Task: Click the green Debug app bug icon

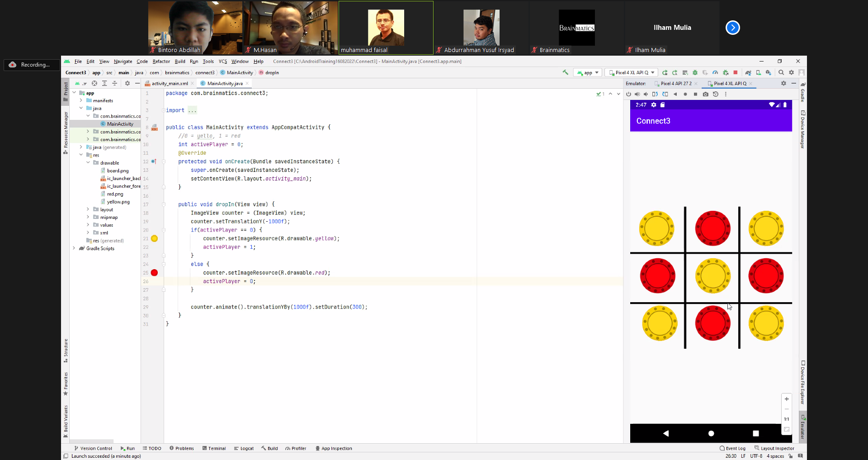Action: click(695, 72)
